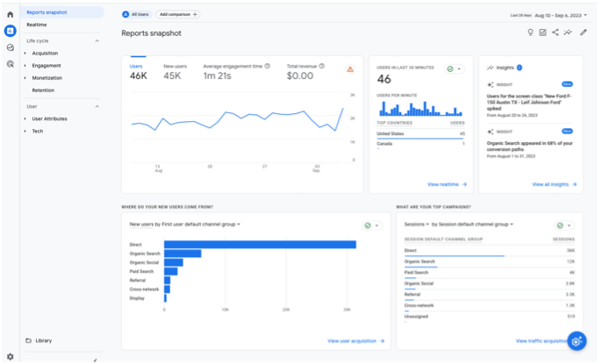The image size is (600, 364).
Task: Open the Explore icon in the left rail
Action: click(10, 47)
